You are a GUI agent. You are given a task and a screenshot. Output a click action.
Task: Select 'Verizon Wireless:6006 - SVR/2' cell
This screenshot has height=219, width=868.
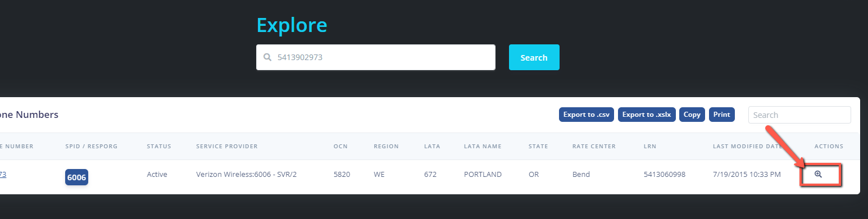click(246, 174)
